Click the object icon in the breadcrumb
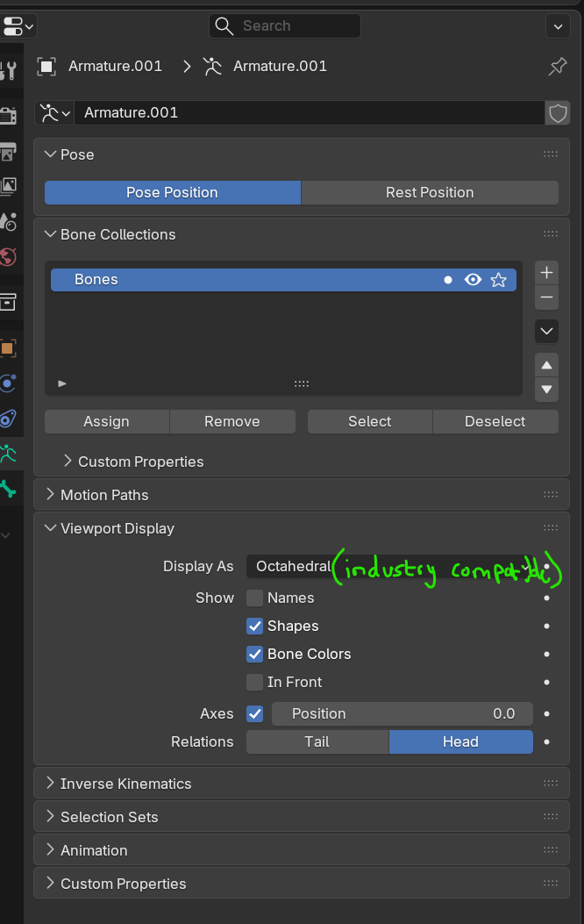This screenshot has height=924, width=584. [46, 67]
